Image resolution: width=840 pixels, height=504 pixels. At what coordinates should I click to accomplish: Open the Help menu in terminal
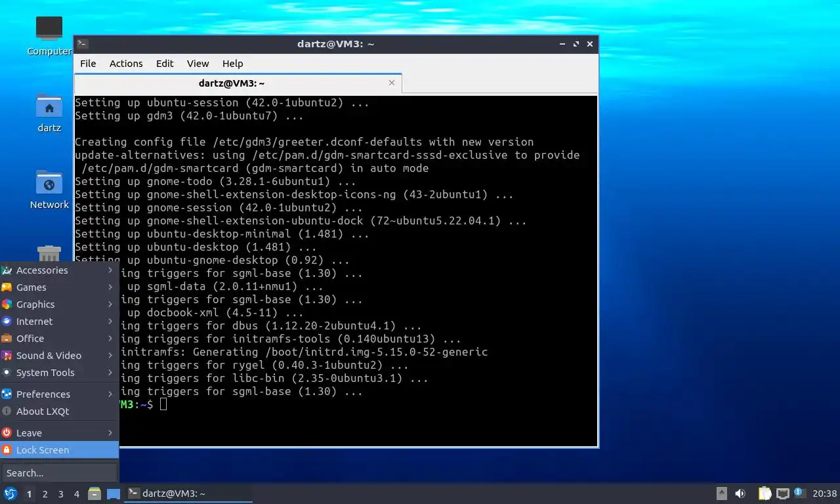click(232, 64)
